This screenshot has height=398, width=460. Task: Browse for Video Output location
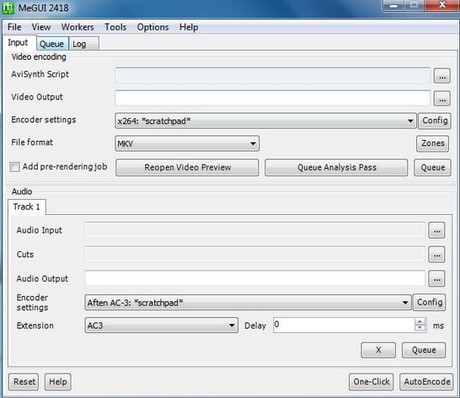tap(442, 99)
